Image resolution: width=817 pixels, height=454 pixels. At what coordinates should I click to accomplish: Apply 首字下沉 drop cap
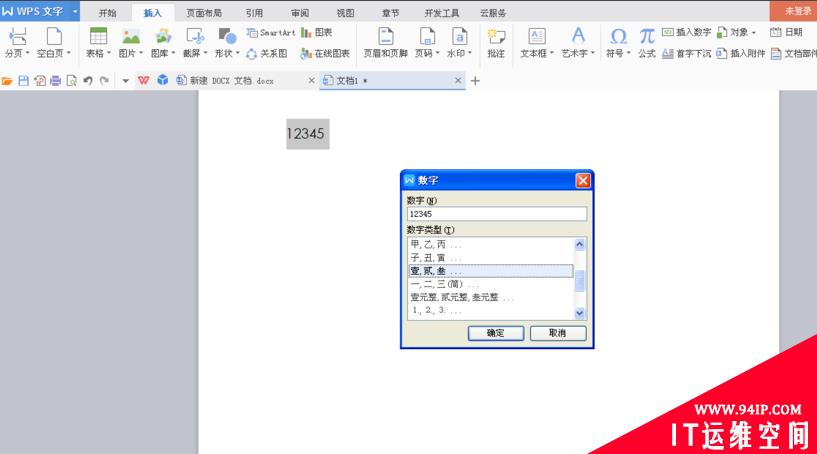coord(687,54)
